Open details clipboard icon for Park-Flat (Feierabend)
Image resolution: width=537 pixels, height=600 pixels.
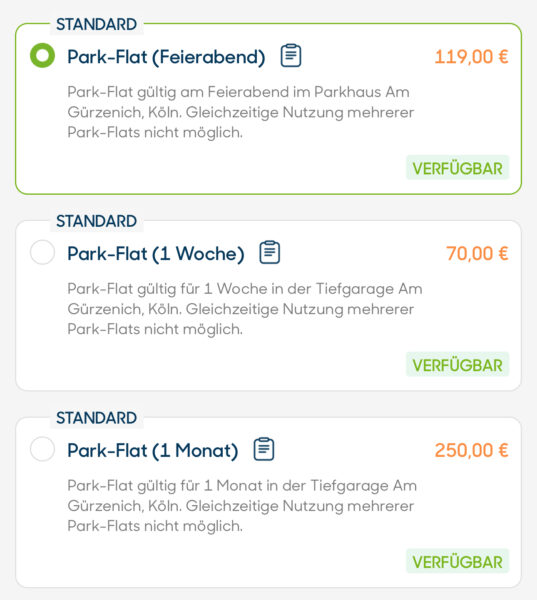coord(291,56)
